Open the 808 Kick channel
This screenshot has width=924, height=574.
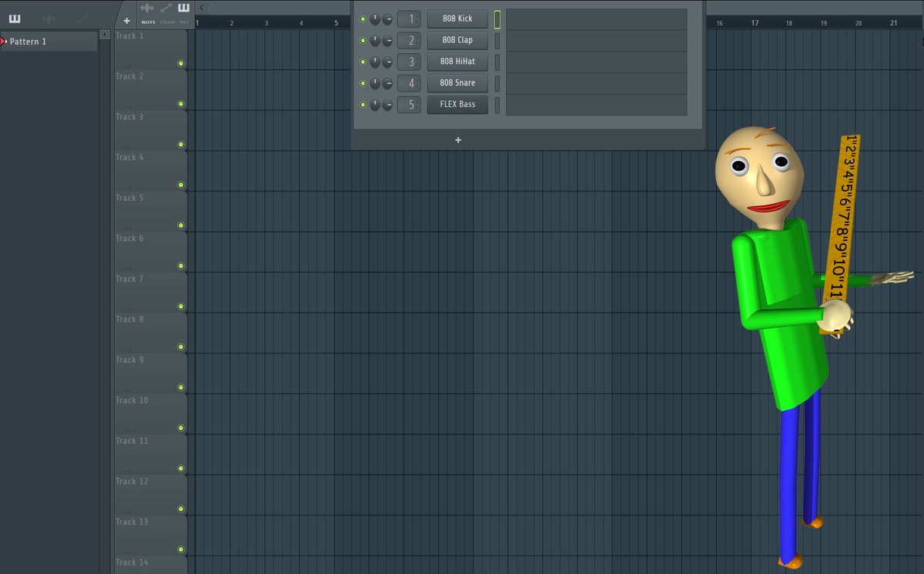pyautogui.click(x=457, y=18)
